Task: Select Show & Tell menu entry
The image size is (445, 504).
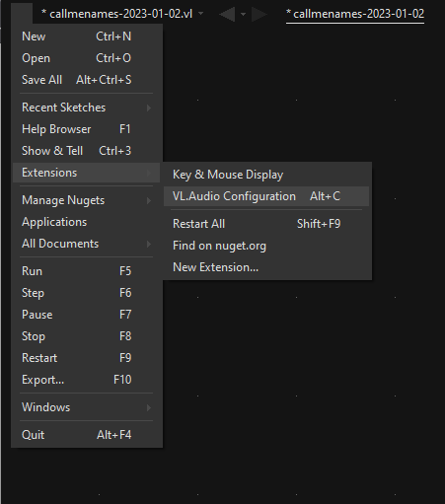Action: [x=87, y=151]
